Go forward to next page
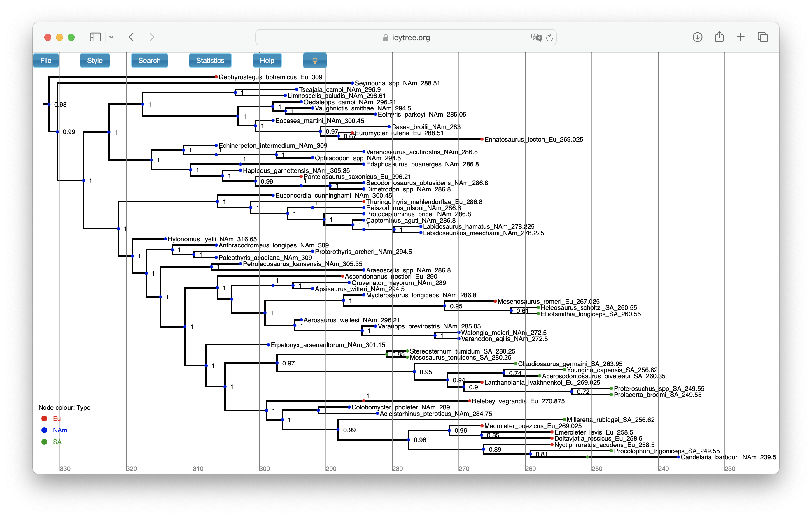Screen dimensions: 812x517 point(152,37)
